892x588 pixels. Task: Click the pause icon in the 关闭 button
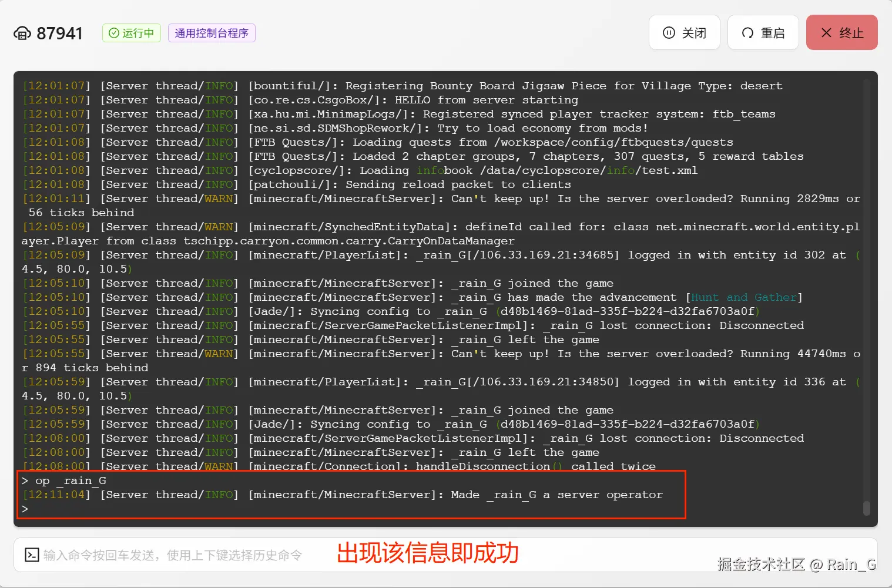pos(669,33)
